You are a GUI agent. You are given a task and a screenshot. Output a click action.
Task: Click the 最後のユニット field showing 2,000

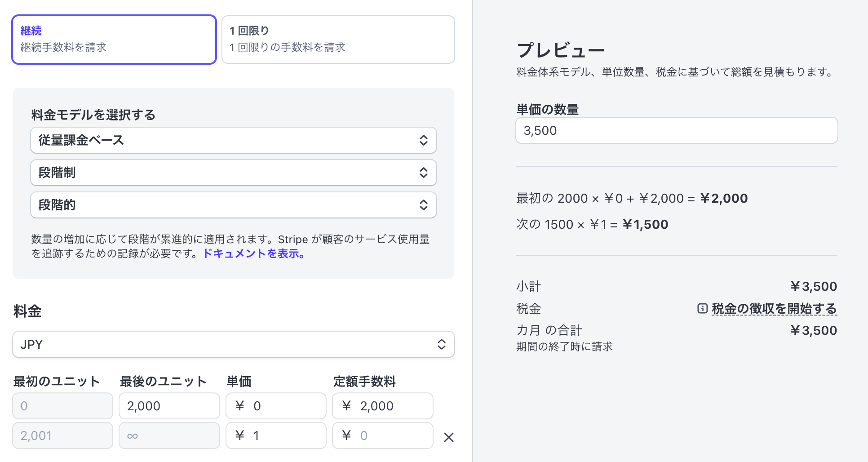(169, 406)
